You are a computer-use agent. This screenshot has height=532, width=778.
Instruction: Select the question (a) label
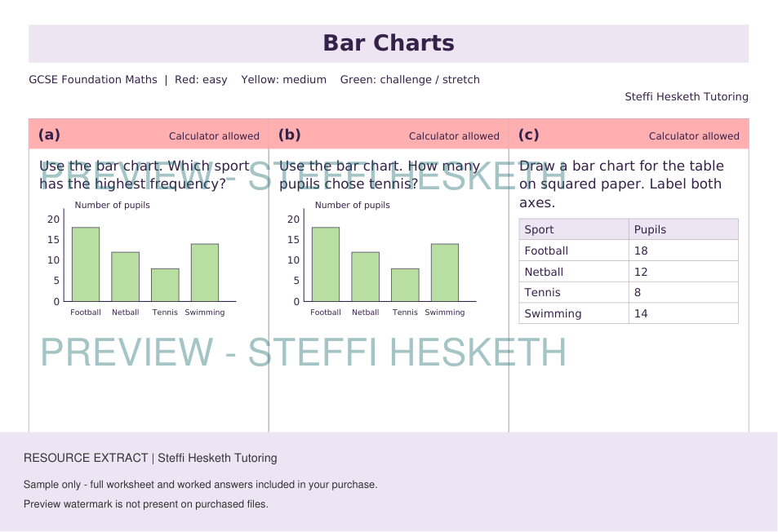(x=49, y=135)
